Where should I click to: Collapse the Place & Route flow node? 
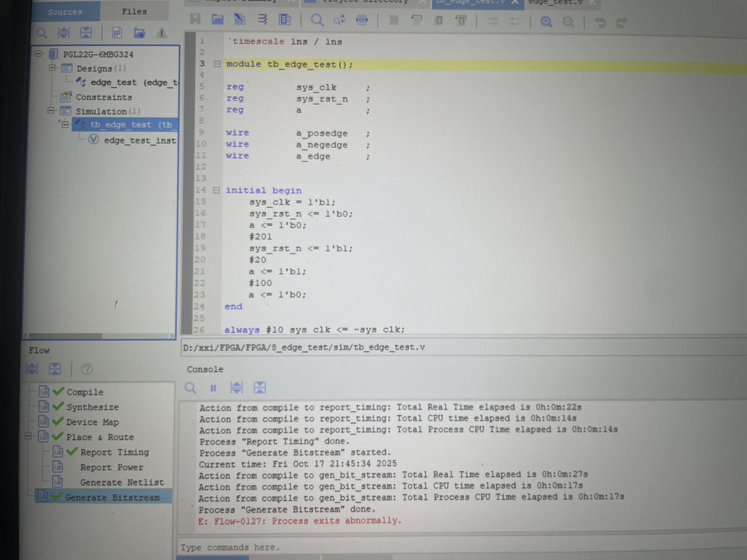(x=28, y=436)
